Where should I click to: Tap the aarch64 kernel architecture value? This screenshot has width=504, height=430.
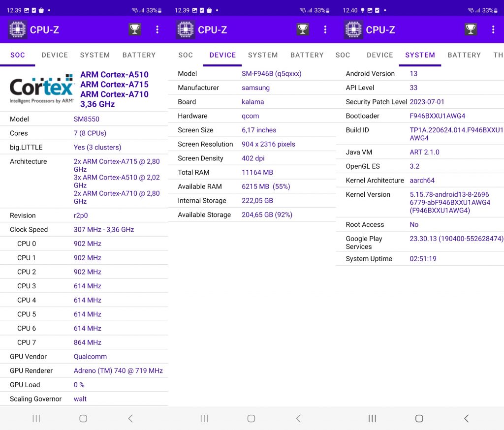pos(422,180)
